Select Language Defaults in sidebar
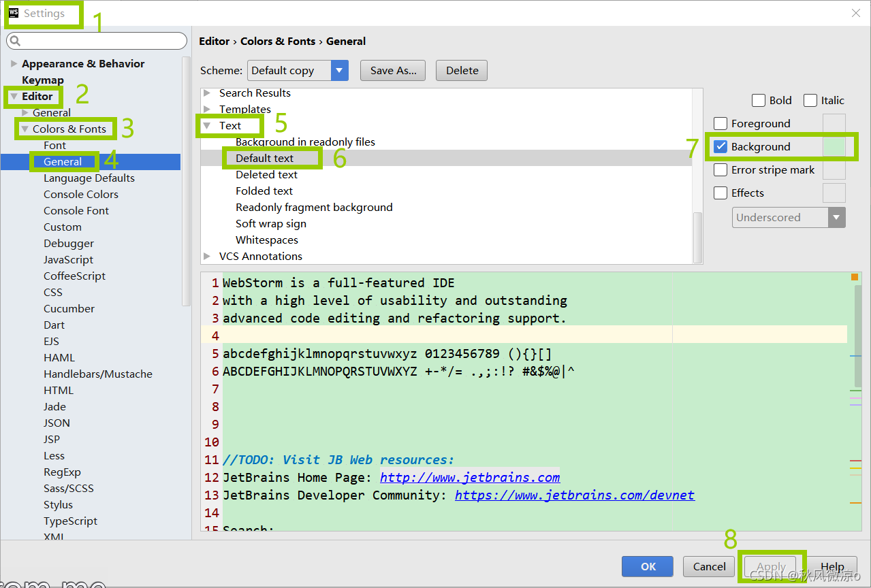The width and height of the screenshot is (871, 588). coord(89,178)
